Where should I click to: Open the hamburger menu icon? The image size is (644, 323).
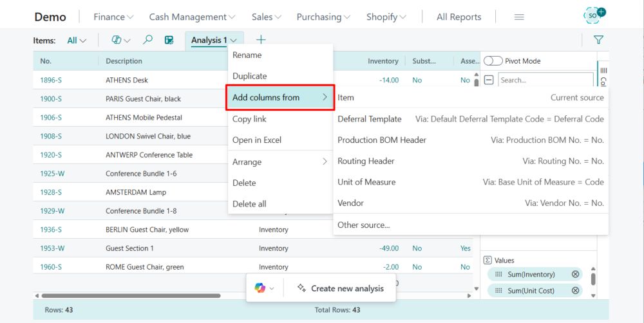pos(519,17)
